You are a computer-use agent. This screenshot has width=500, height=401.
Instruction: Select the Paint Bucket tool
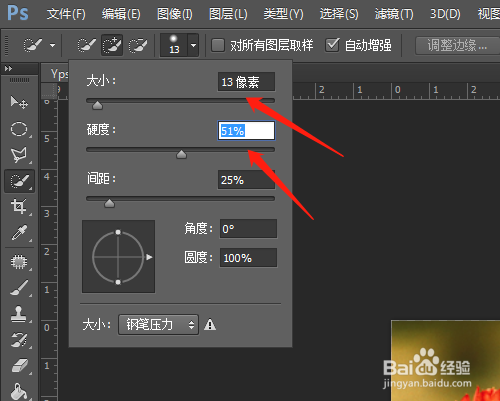[19, 392]
